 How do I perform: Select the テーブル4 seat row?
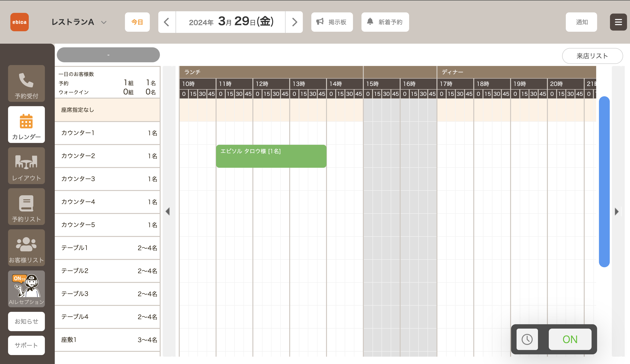pos(107,317)
